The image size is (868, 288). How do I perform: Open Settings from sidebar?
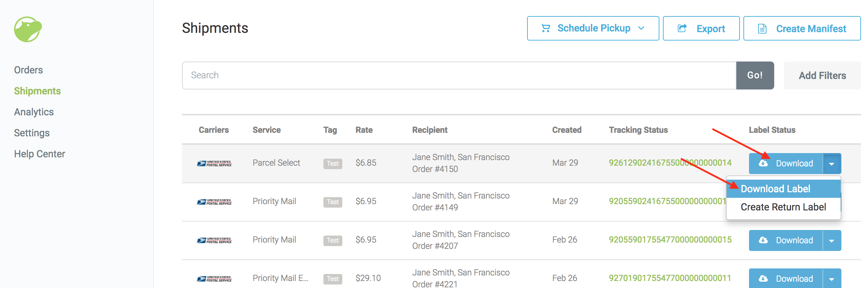click(32, 133)
